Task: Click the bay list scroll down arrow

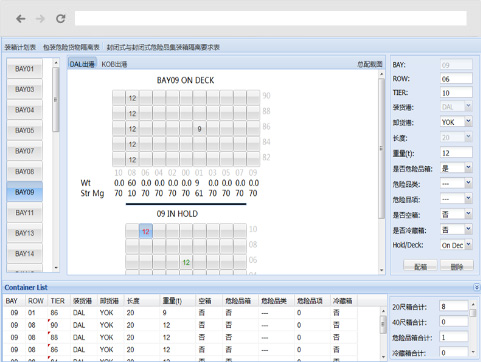Action: pyautogui.click(x=56, y=268)
